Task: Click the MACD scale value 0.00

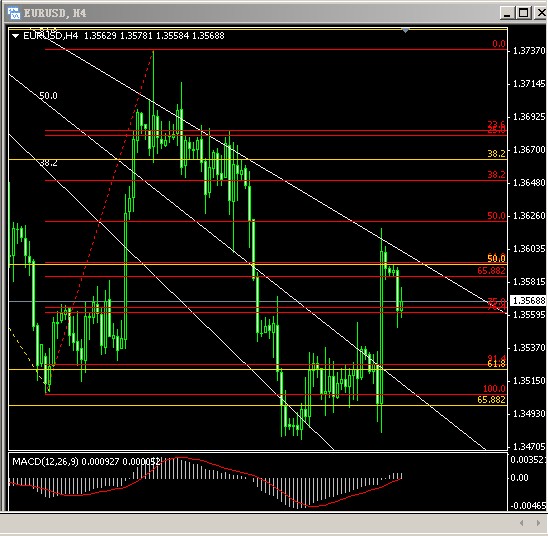Action: pyautogui.click(x=519, y=478)
